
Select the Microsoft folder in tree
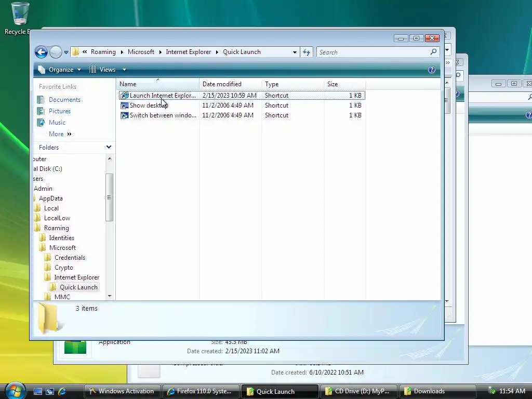tap(62, 248)
